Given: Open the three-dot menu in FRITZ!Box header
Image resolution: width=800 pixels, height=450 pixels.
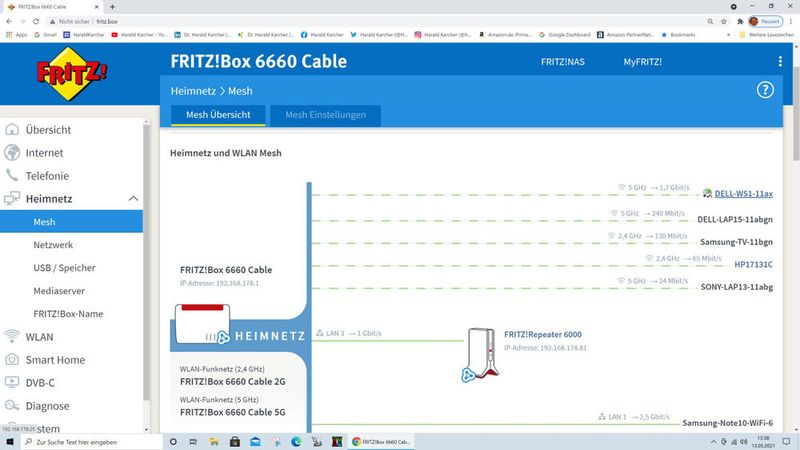Looking at the screenshot, I should coord(780,62).
